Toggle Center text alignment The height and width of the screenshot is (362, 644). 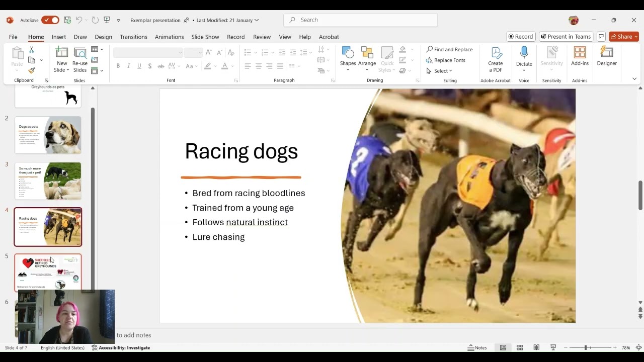[258, 66]
